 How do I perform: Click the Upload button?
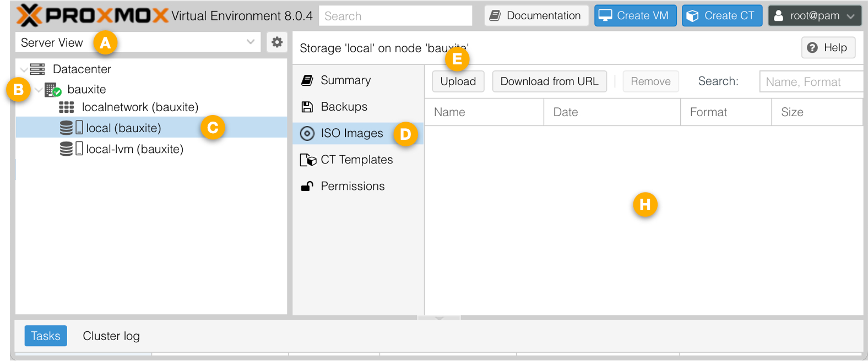(458, 81)
